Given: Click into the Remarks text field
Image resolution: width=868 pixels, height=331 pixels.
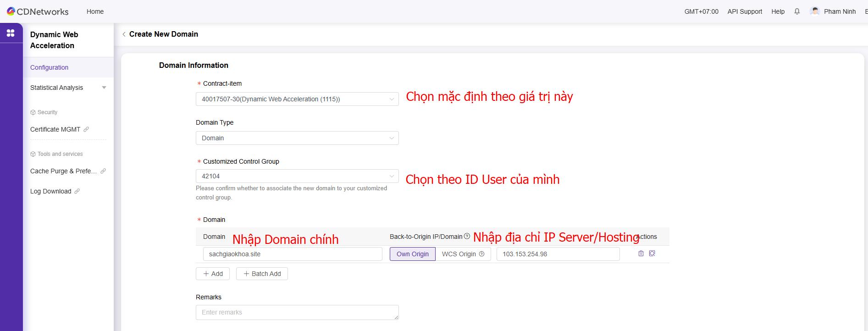Looking at the screenshot, I should [297, 312].
